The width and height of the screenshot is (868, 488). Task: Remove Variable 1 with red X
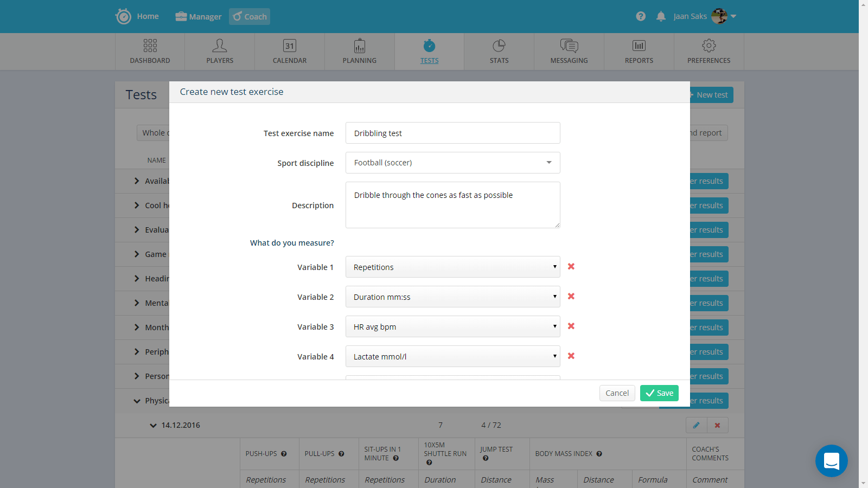coord(571,266)
